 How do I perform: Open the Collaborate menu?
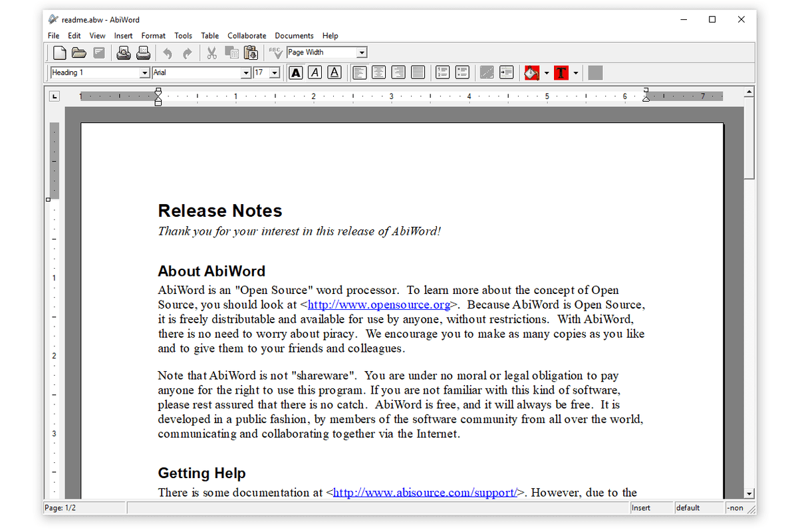[x=247, y=35]
